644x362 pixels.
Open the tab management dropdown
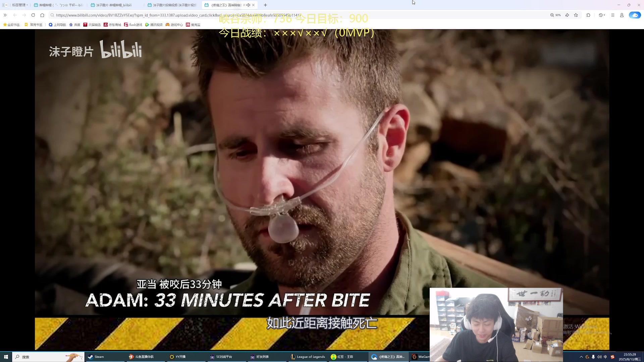(20, 5)
